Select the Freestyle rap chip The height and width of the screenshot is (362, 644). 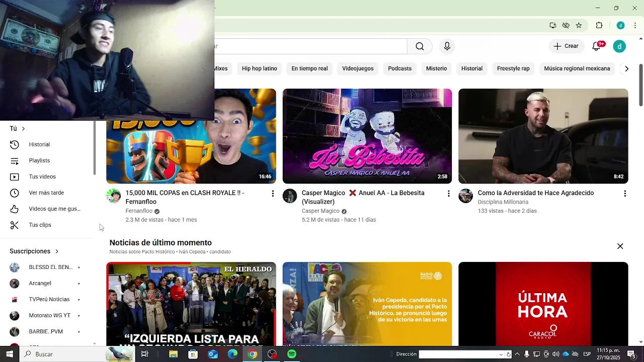[x=513, y=68]
